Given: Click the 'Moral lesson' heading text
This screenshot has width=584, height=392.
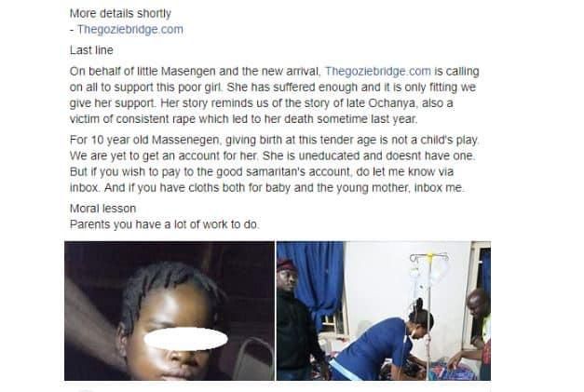Looking at the screenshot, I should 102,209.
